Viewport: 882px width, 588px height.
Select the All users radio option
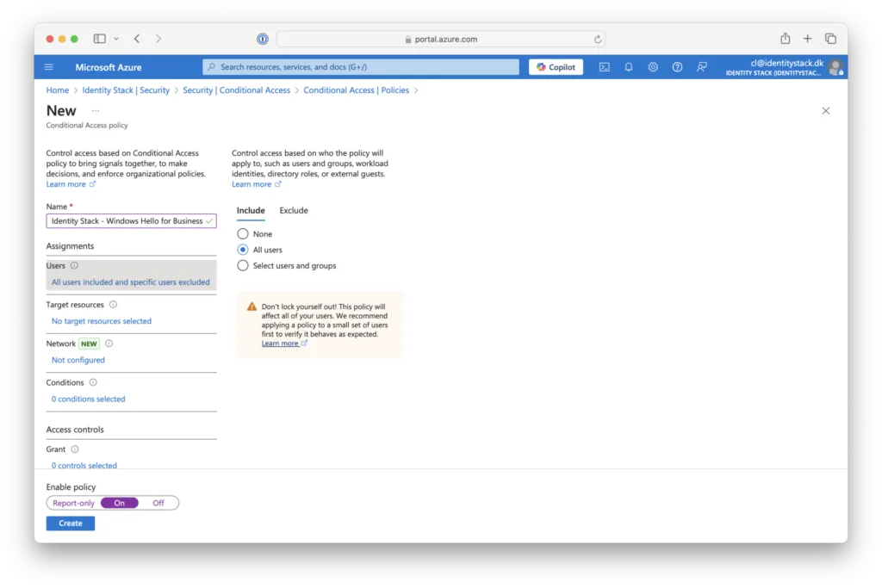242,250
